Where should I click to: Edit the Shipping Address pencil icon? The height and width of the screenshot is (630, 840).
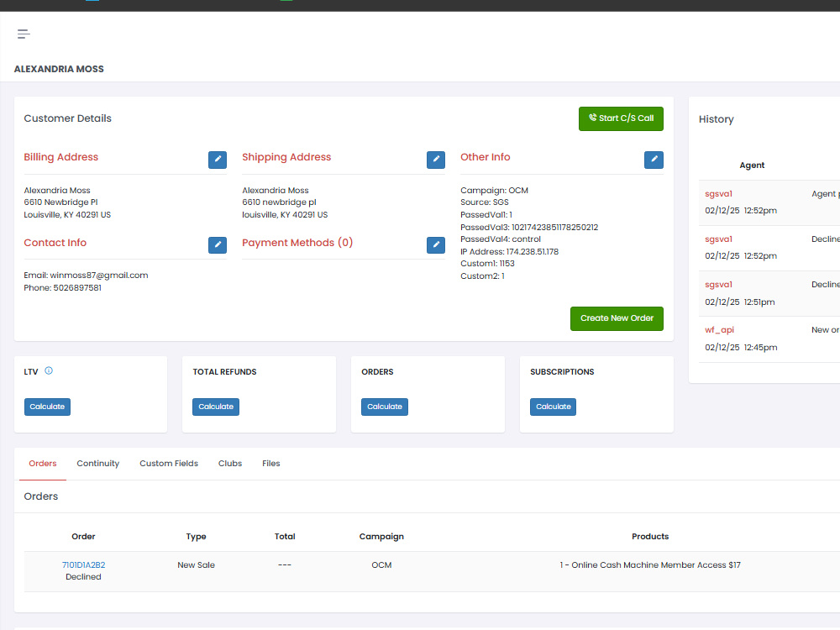tap(435, 160)
